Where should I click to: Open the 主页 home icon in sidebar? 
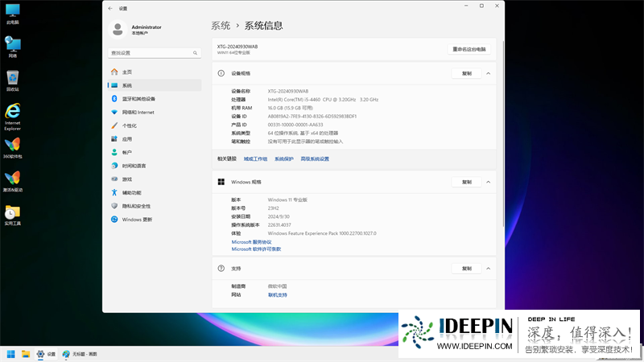[x=114, y=72]
